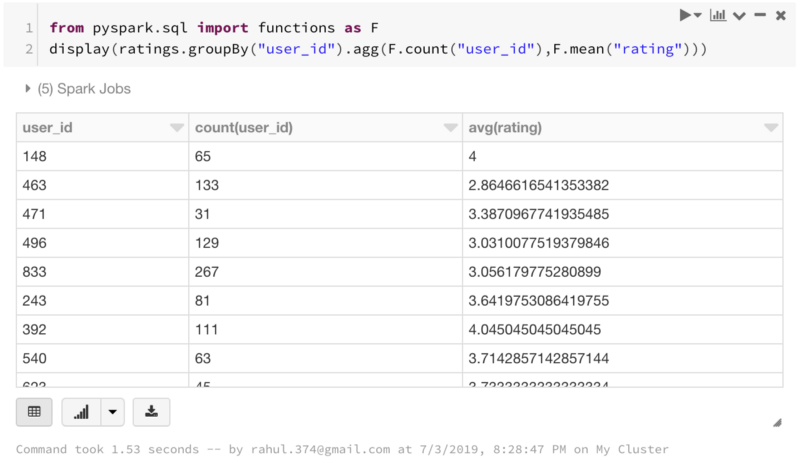800x463 pixels.
Task: Delete the cell with the X icon
Action: click(x=780, y=15)
